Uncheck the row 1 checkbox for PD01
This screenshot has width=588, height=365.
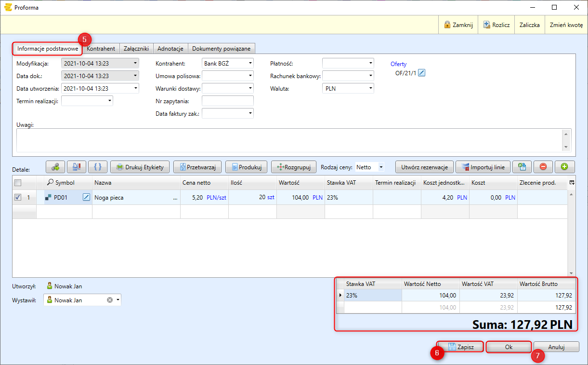18,197
